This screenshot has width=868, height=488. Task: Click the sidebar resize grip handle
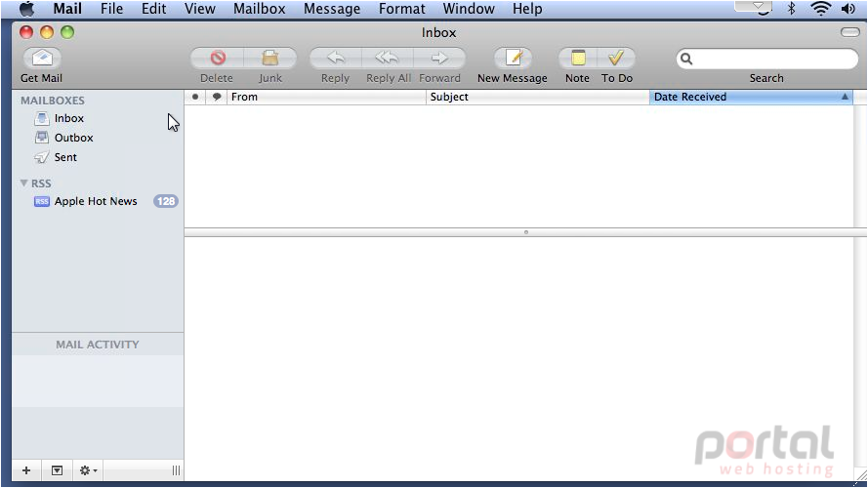(176, 470)
